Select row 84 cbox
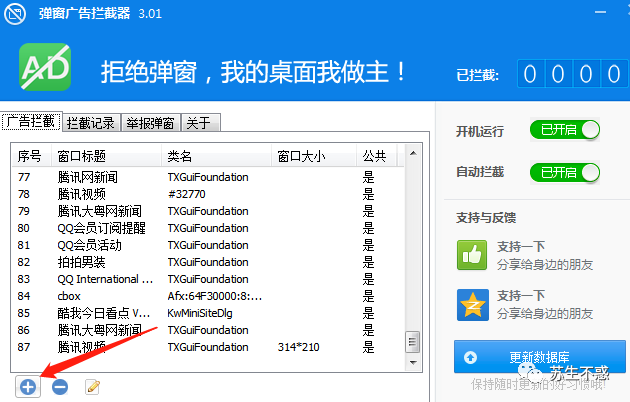This screenshot has width=630, height=402. [208, 296]
